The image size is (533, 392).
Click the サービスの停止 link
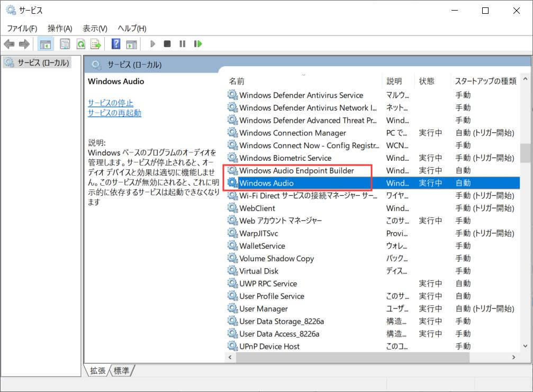click(111, 103)
